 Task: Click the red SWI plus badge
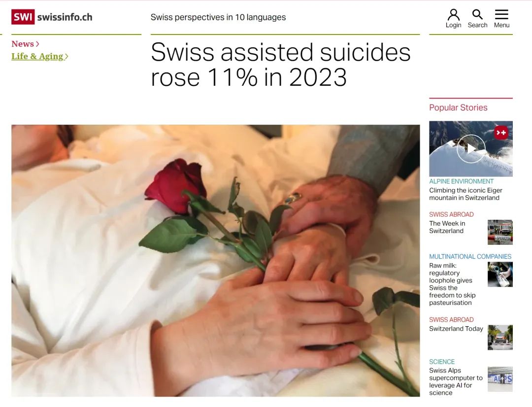coord(501,133)
